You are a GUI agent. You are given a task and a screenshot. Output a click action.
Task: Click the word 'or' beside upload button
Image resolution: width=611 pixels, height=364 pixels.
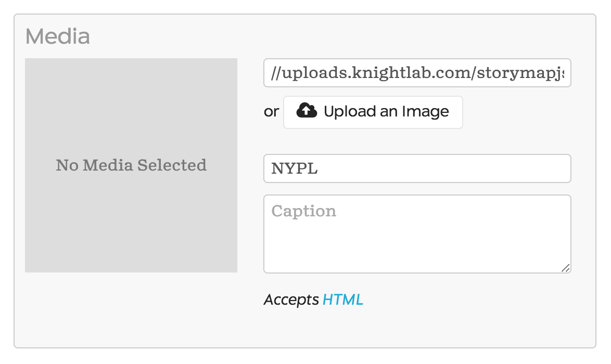[271, 112]
